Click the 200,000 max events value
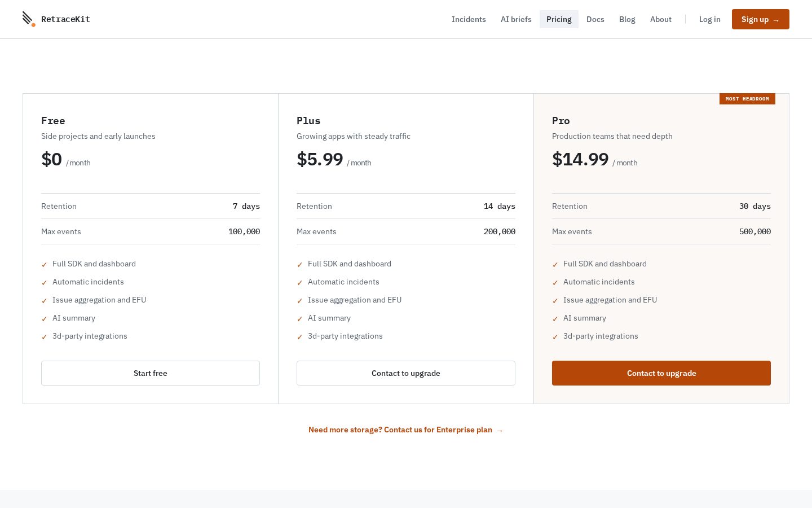This screenshot has width=812, height=508. point(500,232)
